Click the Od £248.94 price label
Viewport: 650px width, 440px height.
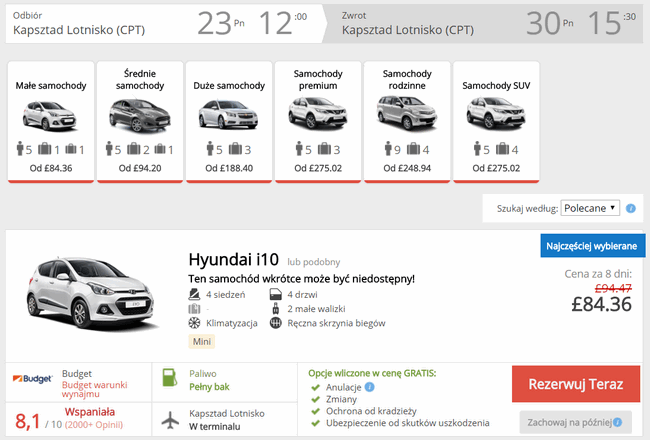pos(407,168)
